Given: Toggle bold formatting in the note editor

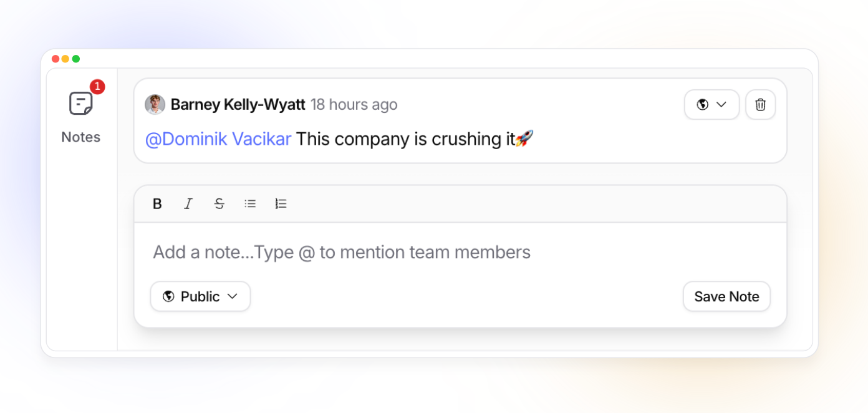Looking at the screenshot, I should pyautogui.click(x=157, y=204).
